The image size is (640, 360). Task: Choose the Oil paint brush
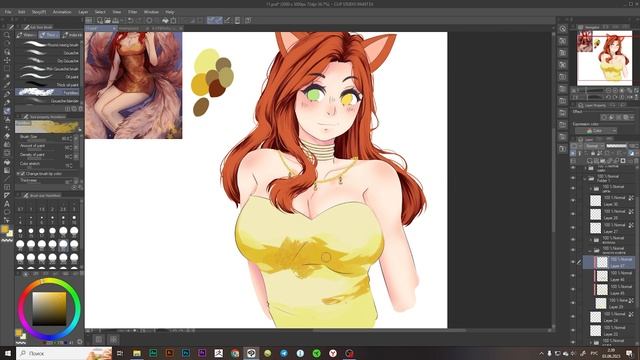48,77
